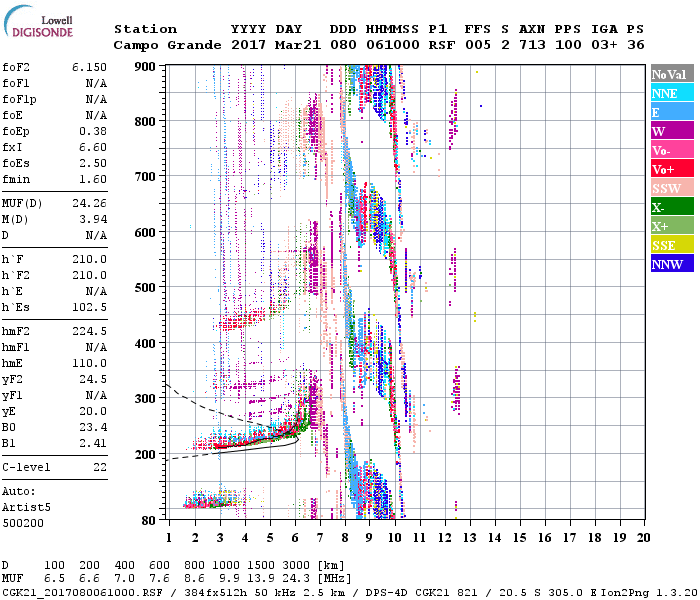
Task: Select the NoVal legend swatch
Action: click(670, 74)
